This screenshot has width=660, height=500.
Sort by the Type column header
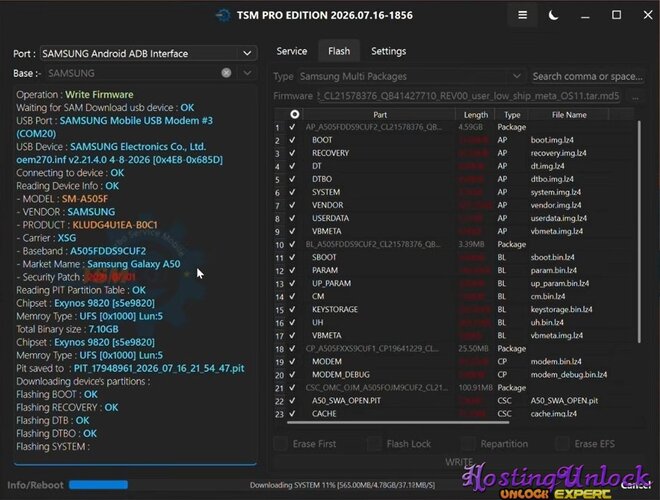point(512,114)
